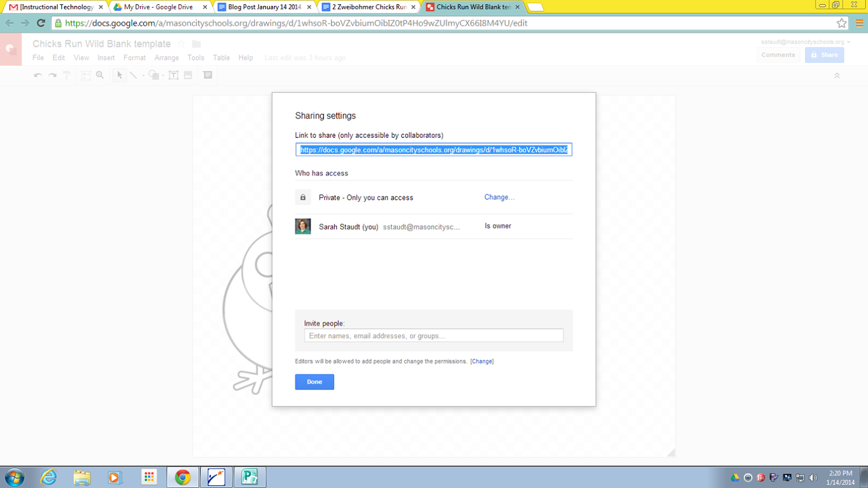Screen dimensions: 868x488
Task: Open the File menu
Action: pyautogui.click(x=38, y=58)
